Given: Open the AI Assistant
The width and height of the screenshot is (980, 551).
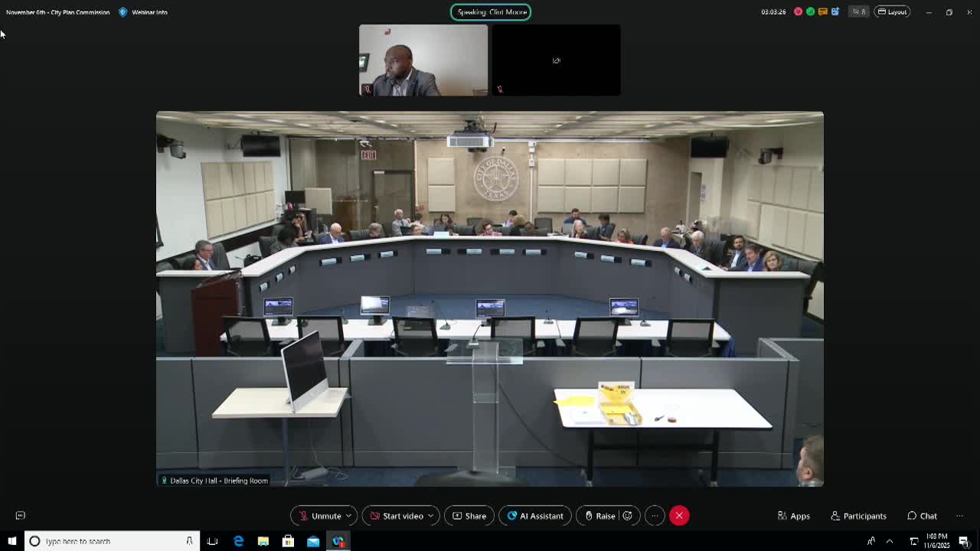Looking at the screenshot, I should (x=535, y=516).
